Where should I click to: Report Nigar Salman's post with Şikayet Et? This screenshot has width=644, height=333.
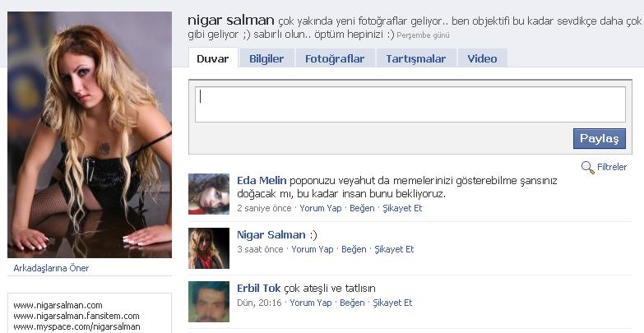coord(394,249)
